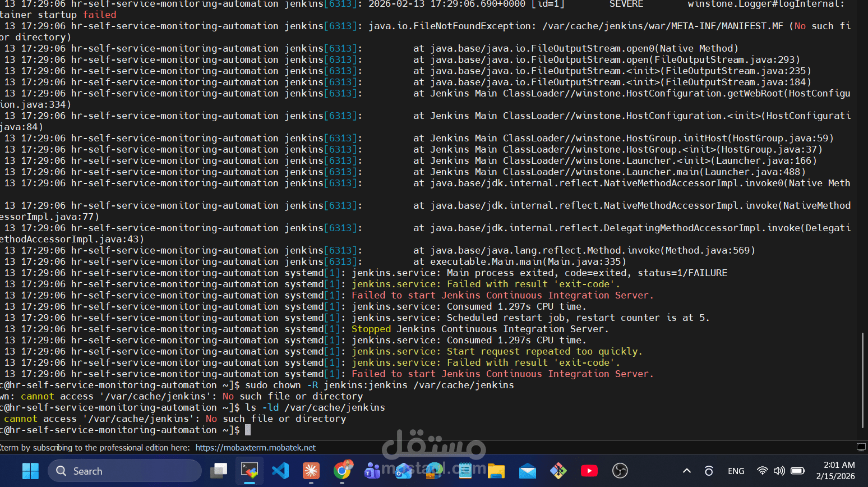868x487 pixels.
Task: Open the Mail app from the taskbar
Action: click(527, 471)
